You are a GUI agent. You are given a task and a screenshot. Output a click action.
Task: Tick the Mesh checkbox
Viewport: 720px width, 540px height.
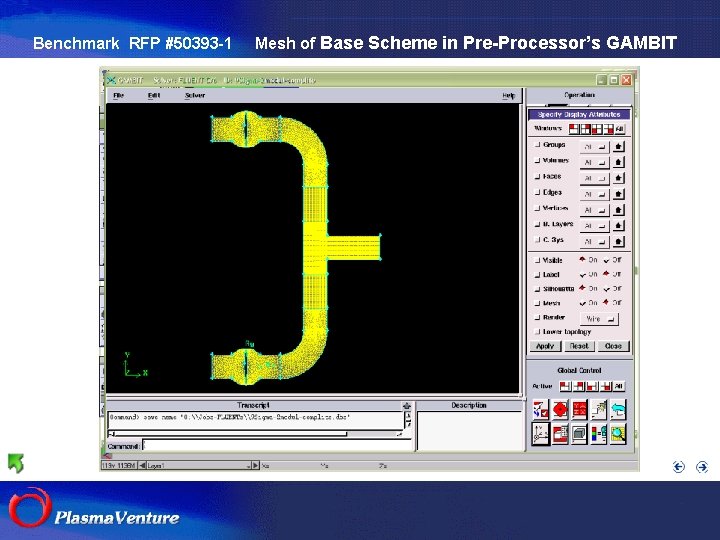click(537, 303)
